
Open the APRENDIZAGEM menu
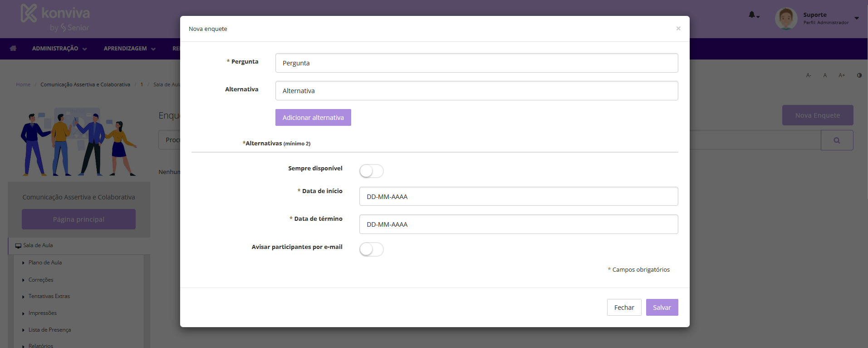pos(129,49)
